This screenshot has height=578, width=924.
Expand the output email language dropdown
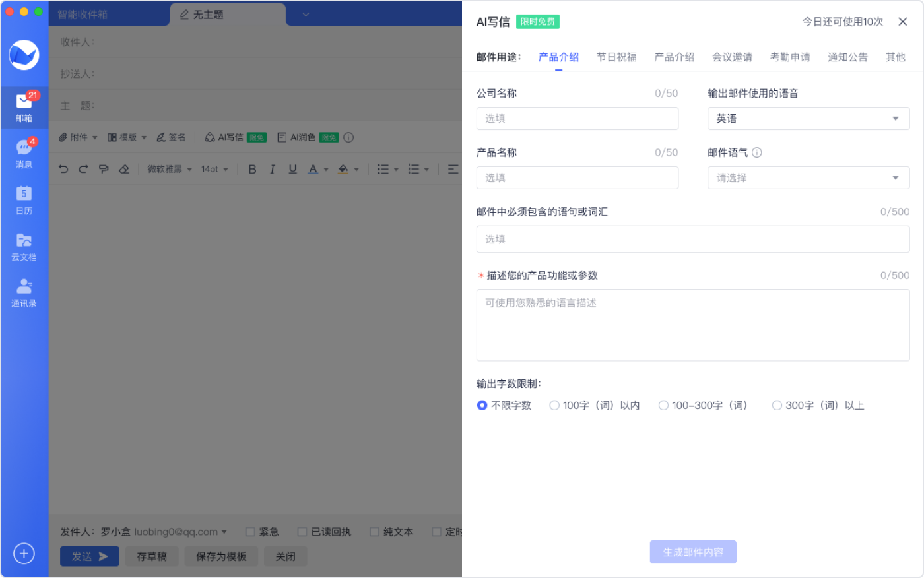coord(808,119)
